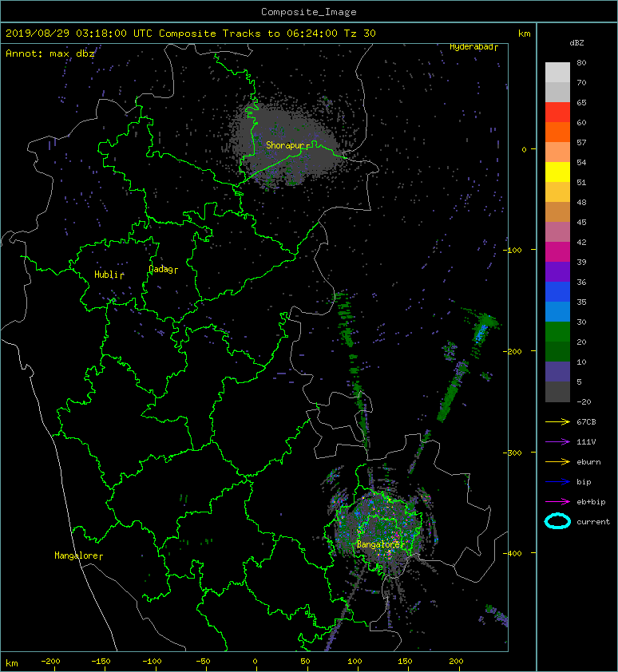
Task: Click the 'current' legend label
Action: tap(593, 522)
